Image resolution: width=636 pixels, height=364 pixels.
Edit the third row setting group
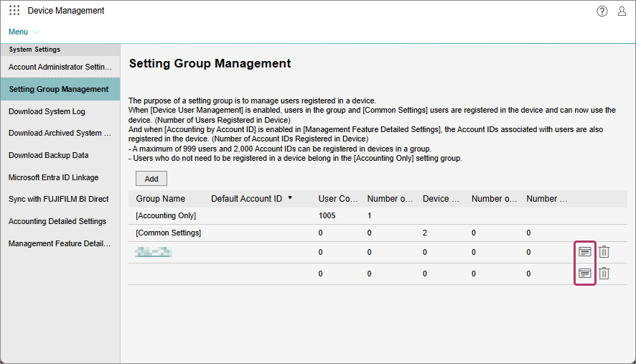click(x=585, y=252)
